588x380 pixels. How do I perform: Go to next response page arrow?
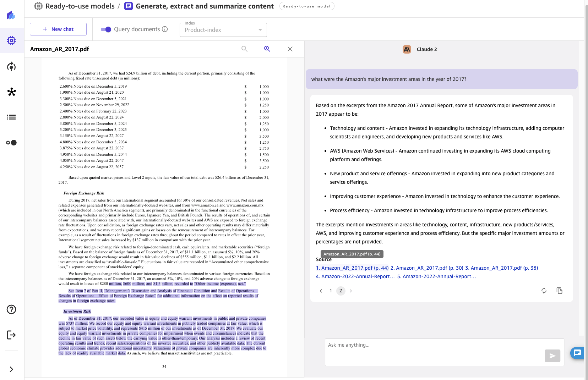(x=351, y=291)
